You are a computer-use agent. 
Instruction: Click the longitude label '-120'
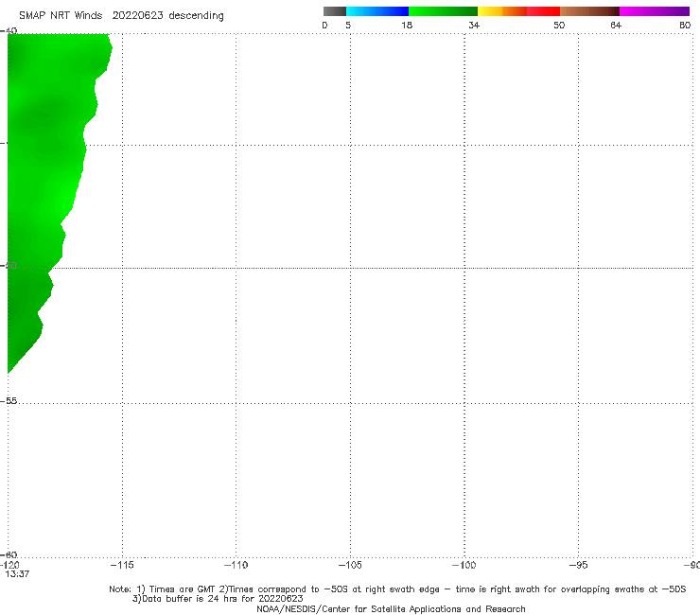tap(9, 565)
